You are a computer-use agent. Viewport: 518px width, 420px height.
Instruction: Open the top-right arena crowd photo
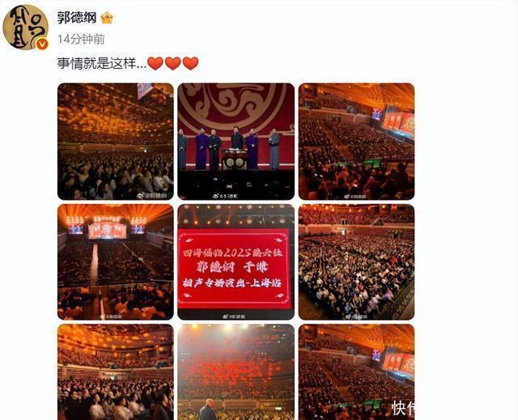pyautogui.click(x=356, y=142)
